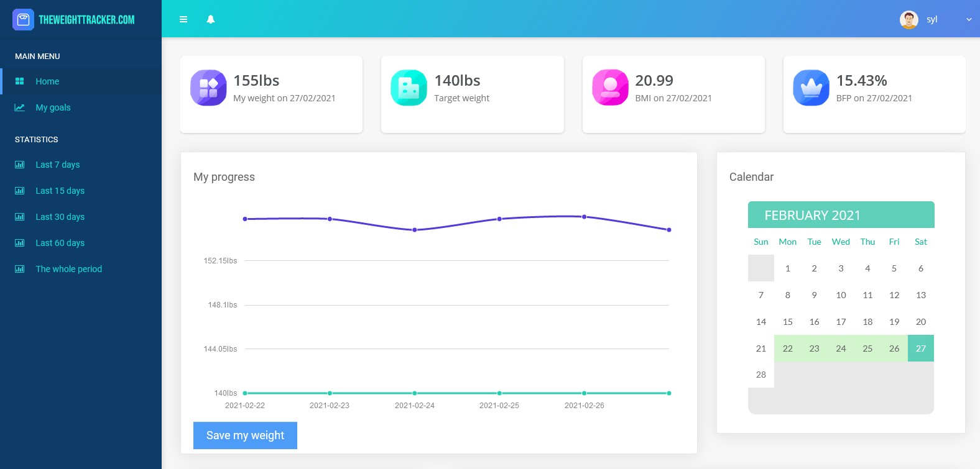Open My goals from the sidebar
This screenshot has width=980, height=469.
[x=53, y=107]
